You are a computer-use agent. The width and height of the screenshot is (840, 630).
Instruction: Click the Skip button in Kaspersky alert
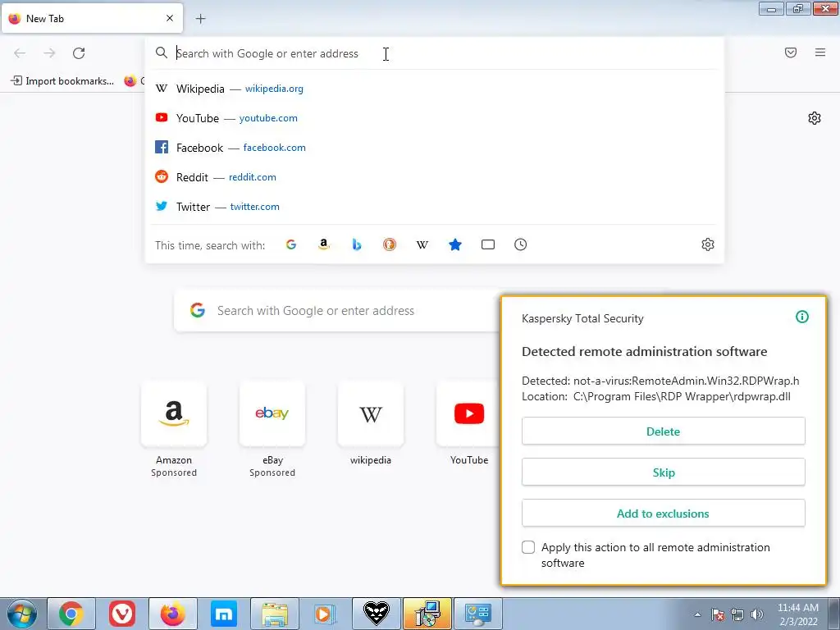tap(663, 472)
